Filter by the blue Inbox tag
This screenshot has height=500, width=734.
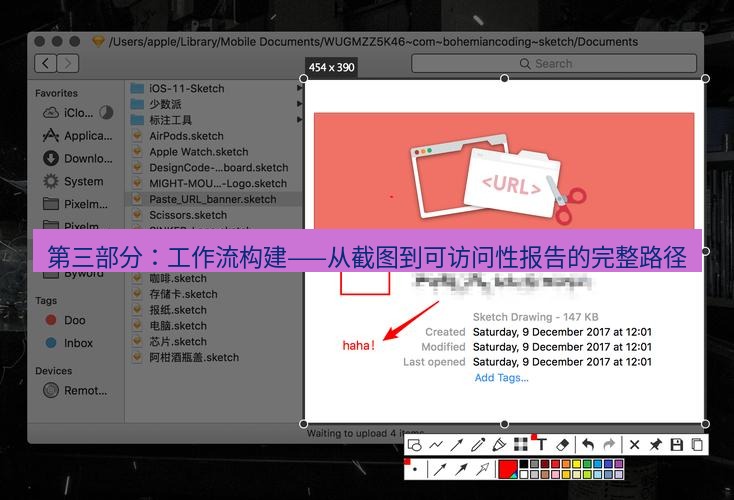(x=69, y=343)
